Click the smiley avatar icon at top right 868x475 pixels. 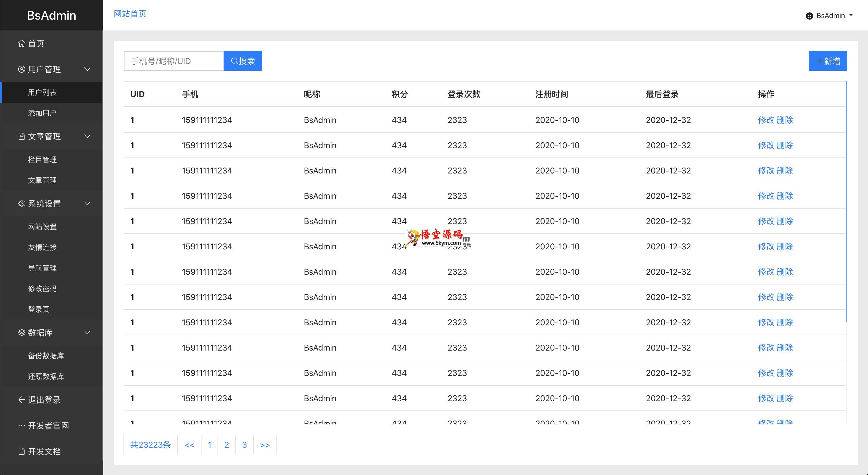pos(809,16)
